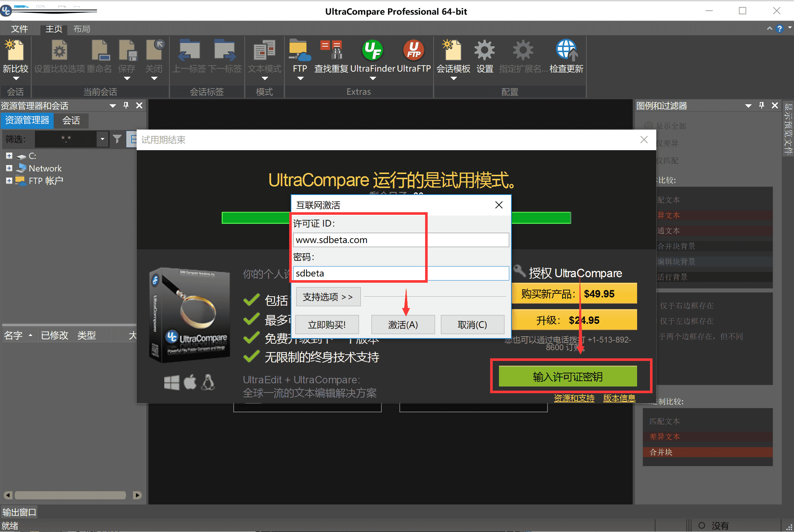
Task: Click 购买新产品 $49.95 button
Action: tap(574, 293)
